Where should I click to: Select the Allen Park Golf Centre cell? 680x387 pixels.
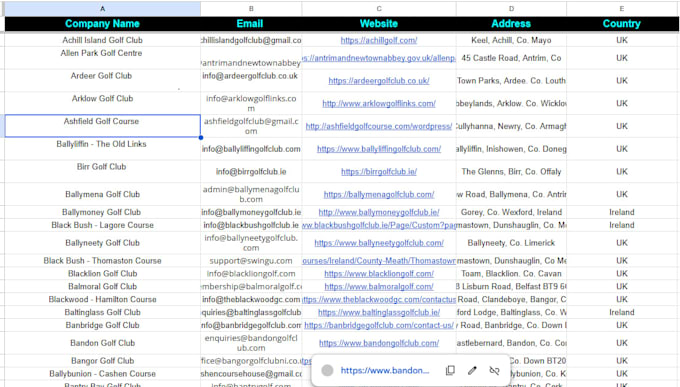click(102, 58)
